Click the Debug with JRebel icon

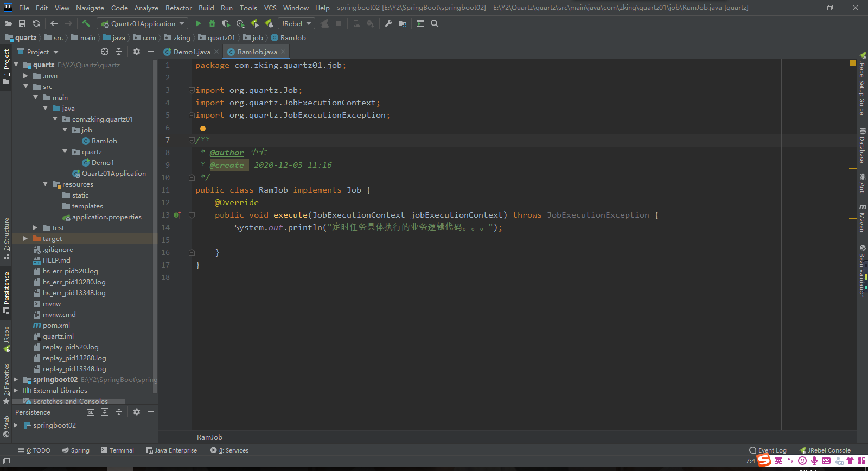click(269, 23)
